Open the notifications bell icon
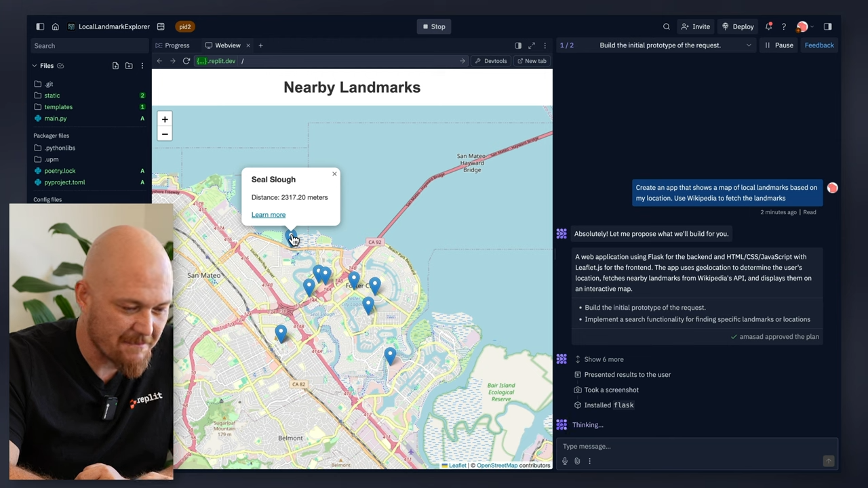The image size is (868, 488). pyautogui.click(x=768, y=26)
